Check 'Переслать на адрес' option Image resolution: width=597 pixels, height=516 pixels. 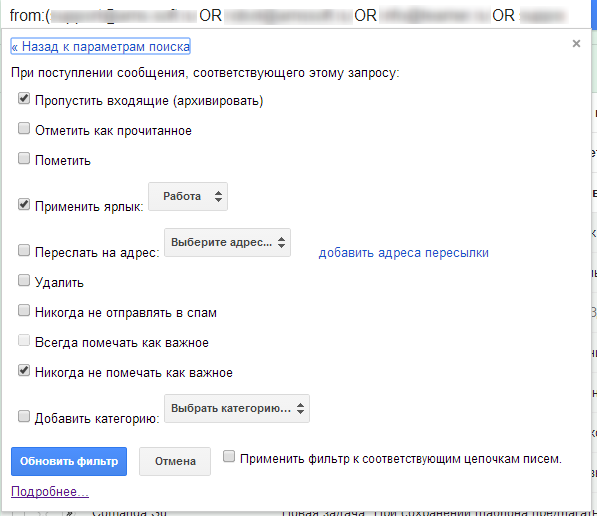pyautogui.click(x=24, y=251)
